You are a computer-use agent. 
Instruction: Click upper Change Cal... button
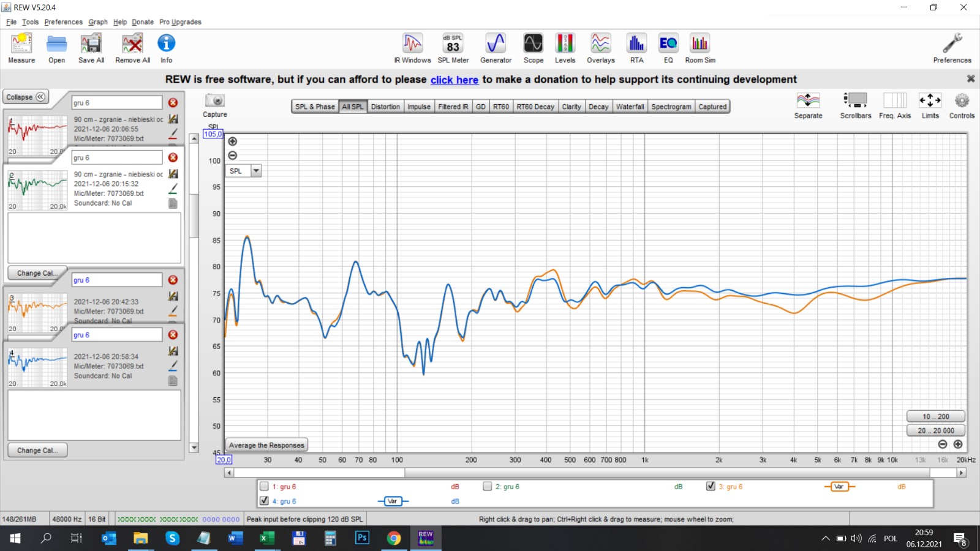[x=37, y=273]
